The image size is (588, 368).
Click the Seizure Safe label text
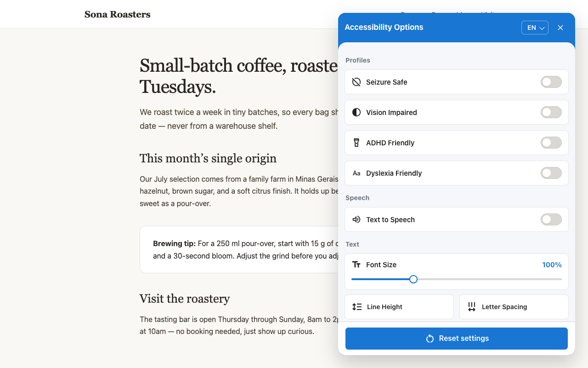[x=387, y=82]
